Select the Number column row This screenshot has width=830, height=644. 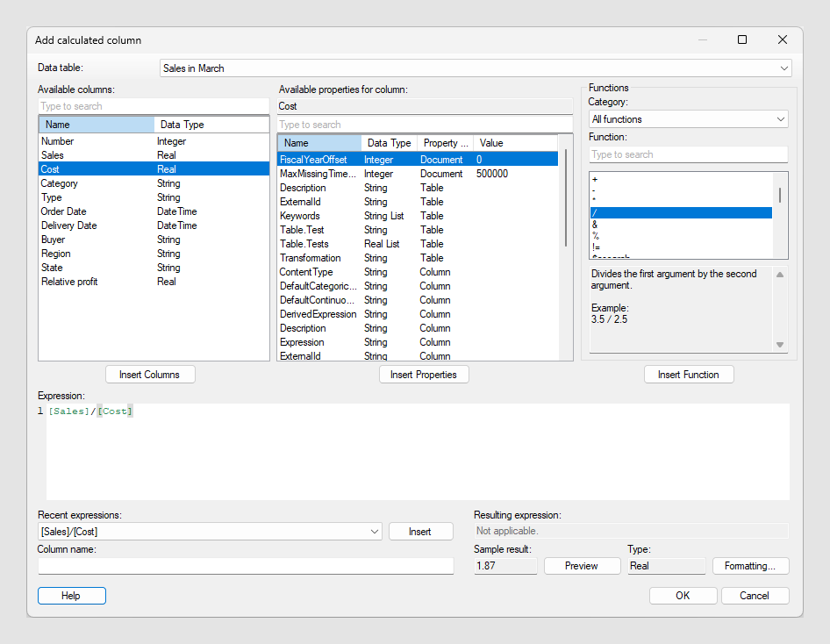(x=154, y=141)
